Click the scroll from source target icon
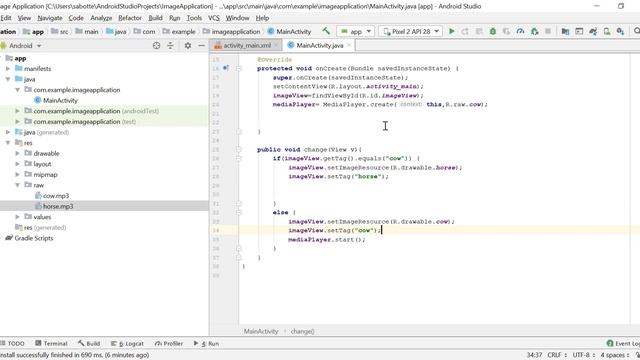The height and width of the screenshot is (360, 640). [156, 46]
